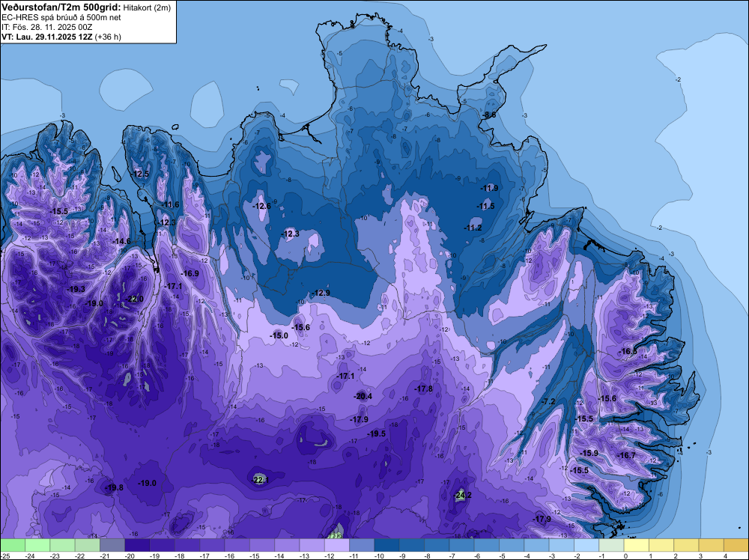The image size is (749, 560).
Task: Click the -24.2 temperature label
Action: tap(462, 495)
